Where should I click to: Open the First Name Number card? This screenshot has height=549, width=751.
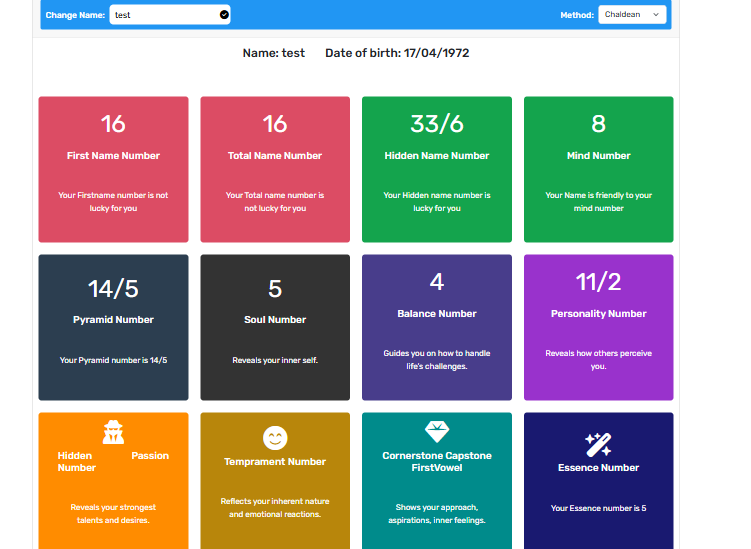pyautogui.click(x=113, y=169)
